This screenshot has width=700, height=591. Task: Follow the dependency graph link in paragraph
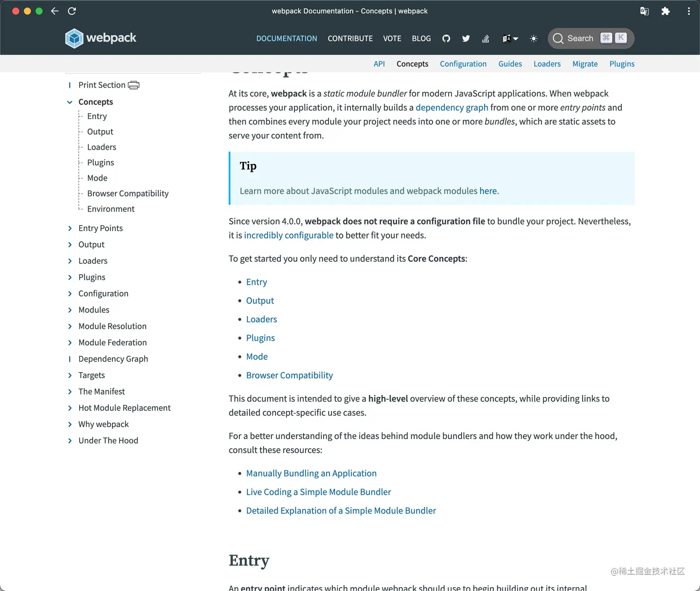[452, 107]
